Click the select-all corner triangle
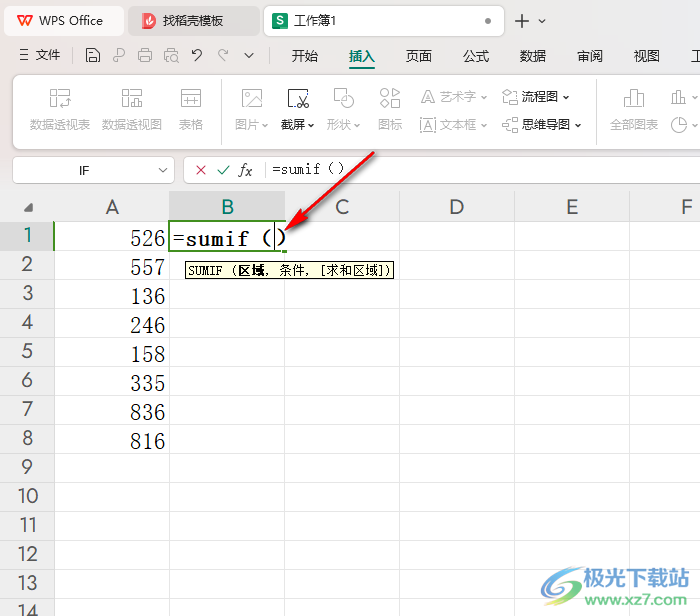This screenshot has width=700, height=616. click(x=28, y=208)
